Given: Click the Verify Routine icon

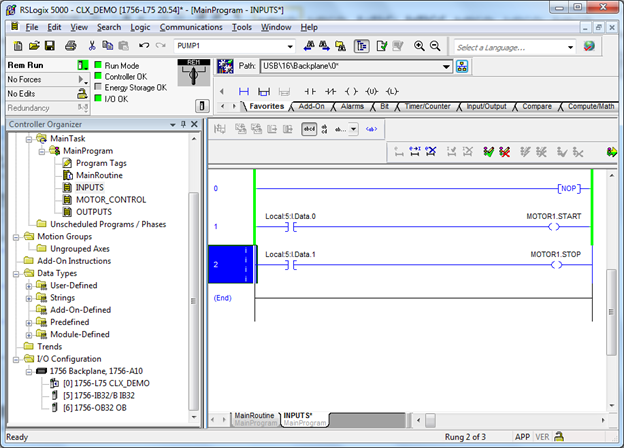Looking at the screenshot, I should 382,46.
